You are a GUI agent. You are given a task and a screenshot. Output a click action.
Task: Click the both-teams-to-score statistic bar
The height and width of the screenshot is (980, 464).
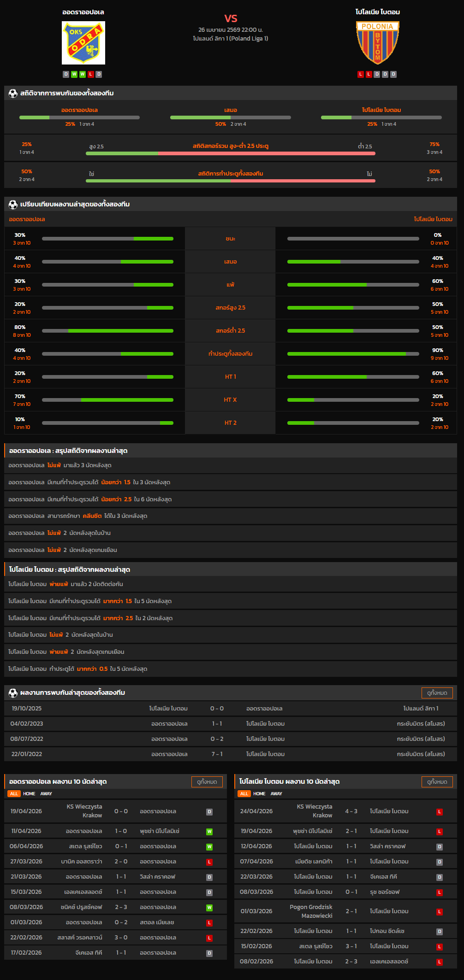tap(231, 181)
